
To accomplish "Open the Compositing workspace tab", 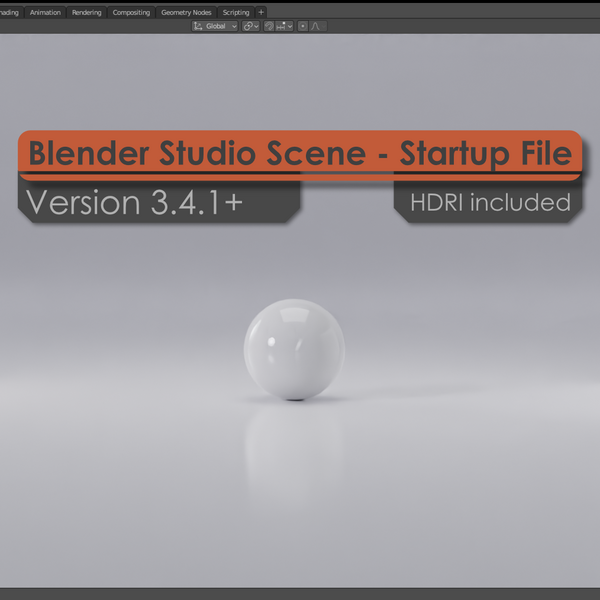I will coord(131,12).
